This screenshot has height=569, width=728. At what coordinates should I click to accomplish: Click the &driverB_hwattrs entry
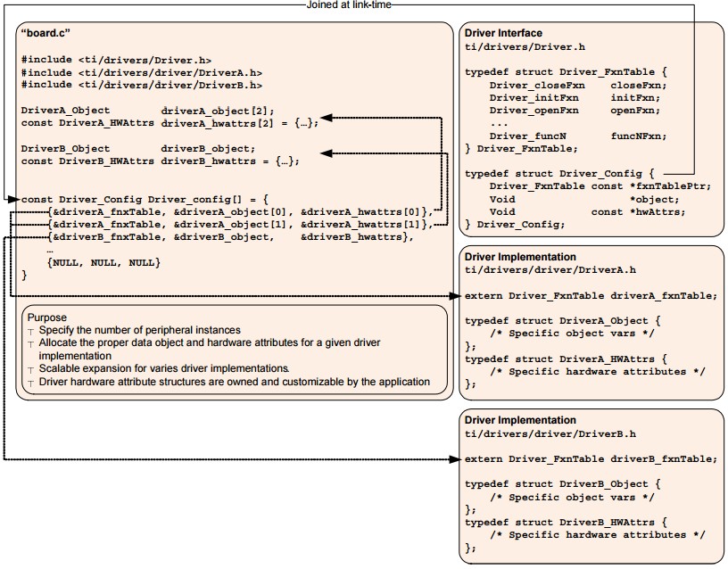click(357, 237)
